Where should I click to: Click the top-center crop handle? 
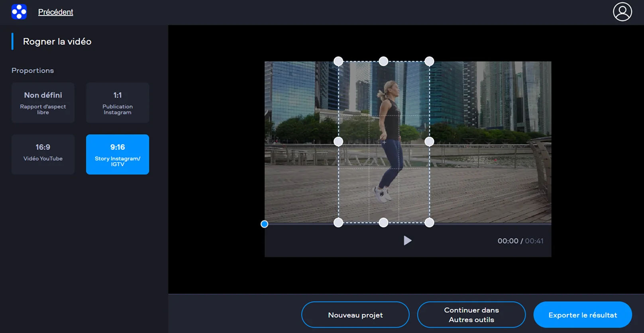(x=383, y=61)
